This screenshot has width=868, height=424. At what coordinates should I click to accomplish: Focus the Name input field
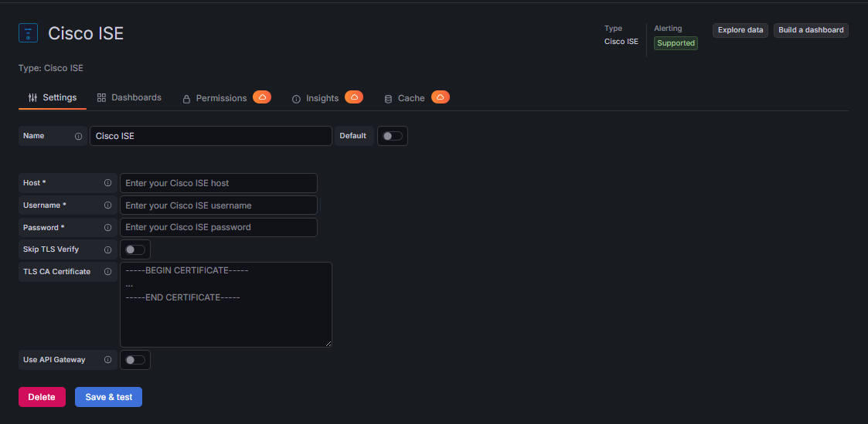coord(211,136)
